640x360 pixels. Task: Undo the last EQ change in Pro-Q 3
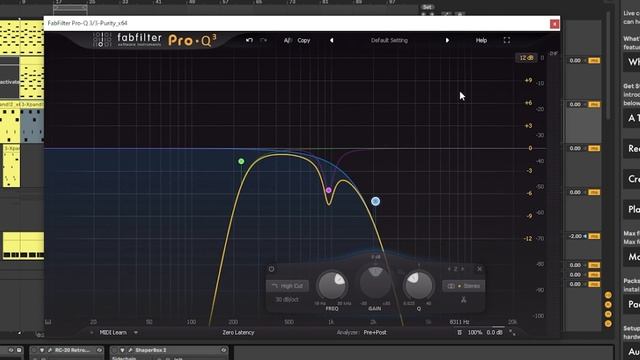click(249, 40)
